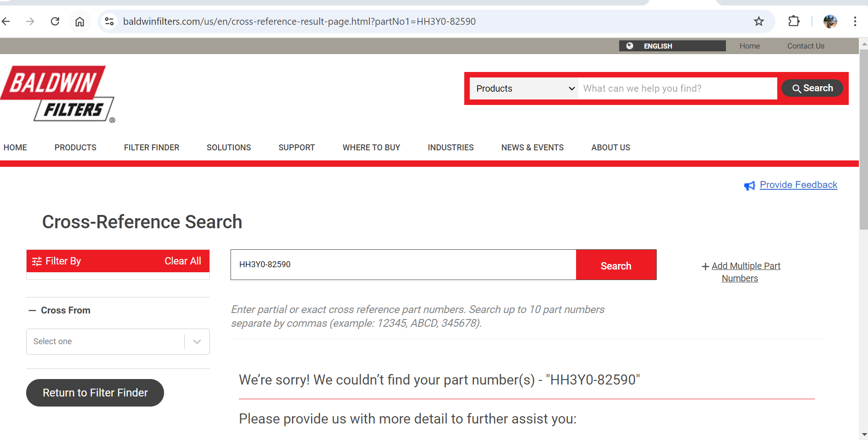868x440 pixels.
Task: Open browser extensions puzzle icon
Action: click(794, 22)
